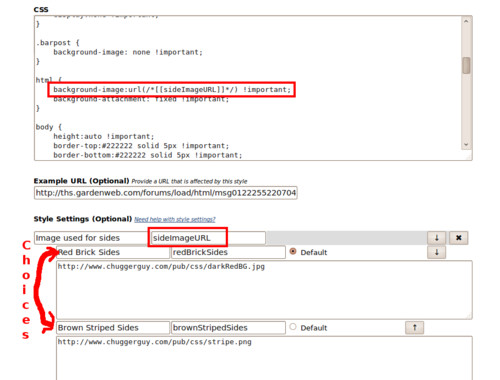The height and width of the screenshot is (380, 500).
Task: Delete the 'Image used for sides' setting
Action: [x=459, y=238]
